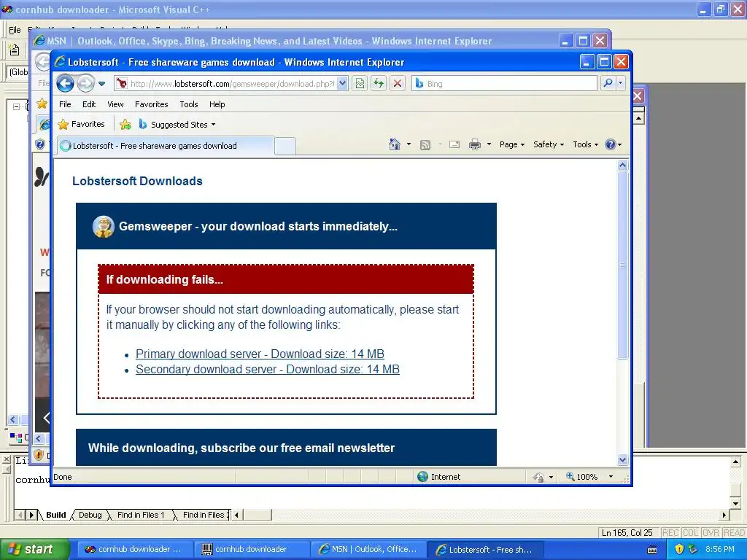The width and height of the screenshot is (747, 560).
Task: Switch to first cornhub downloader taskbar item
Action: click(134, 549)
